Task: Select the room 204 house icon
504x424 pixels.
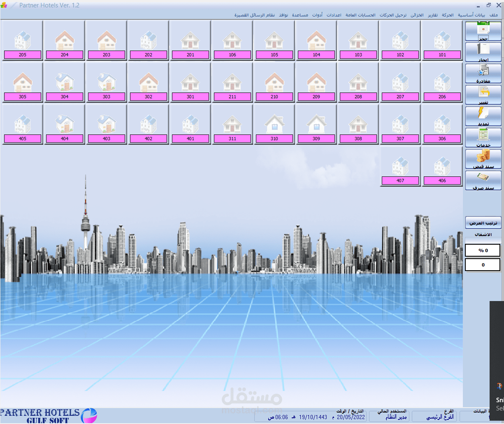Action: (x=65, y=40)
